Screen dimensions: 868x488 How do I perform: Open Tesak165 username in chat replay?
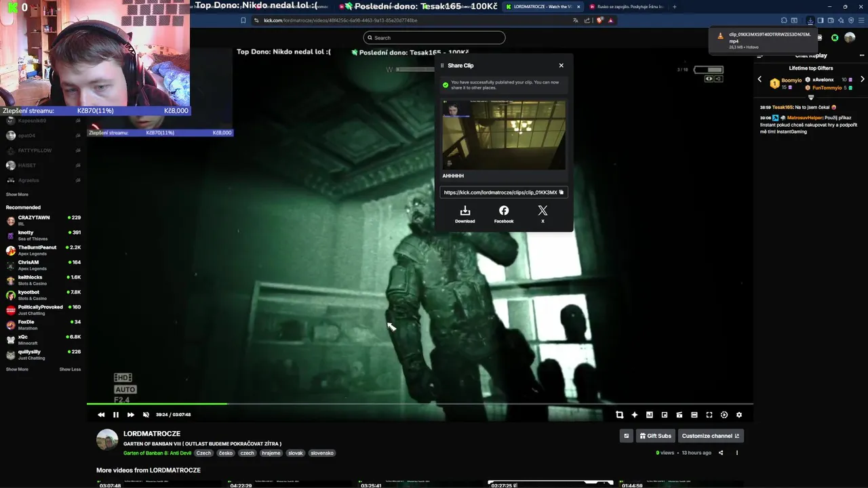point(783,107)
